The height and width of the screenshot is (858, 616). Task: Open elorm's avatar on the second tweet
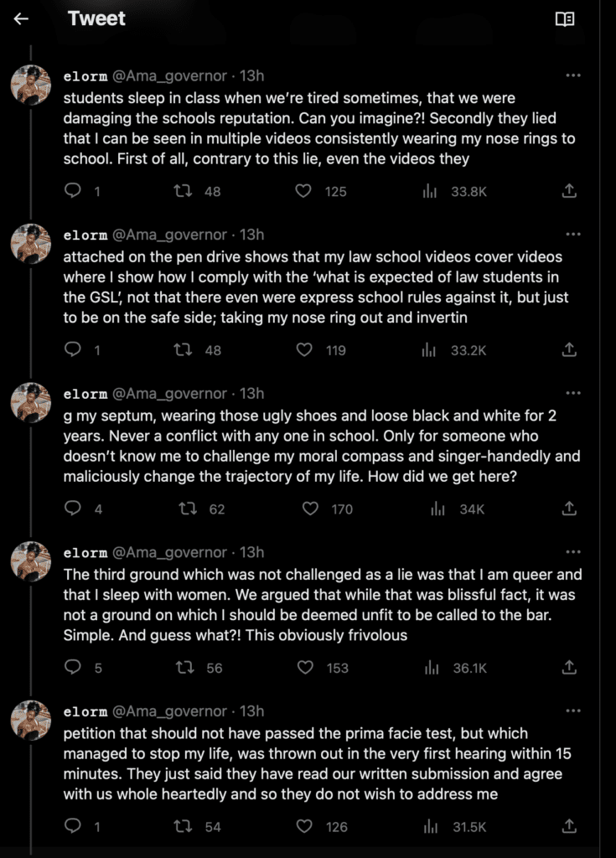(32, 243)
